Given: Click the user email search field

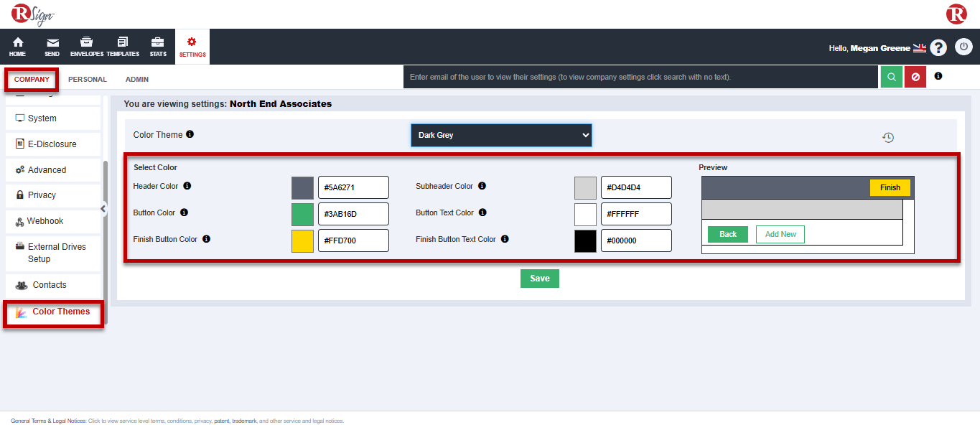Looking at the screenshot, I should tap(641, 77).
